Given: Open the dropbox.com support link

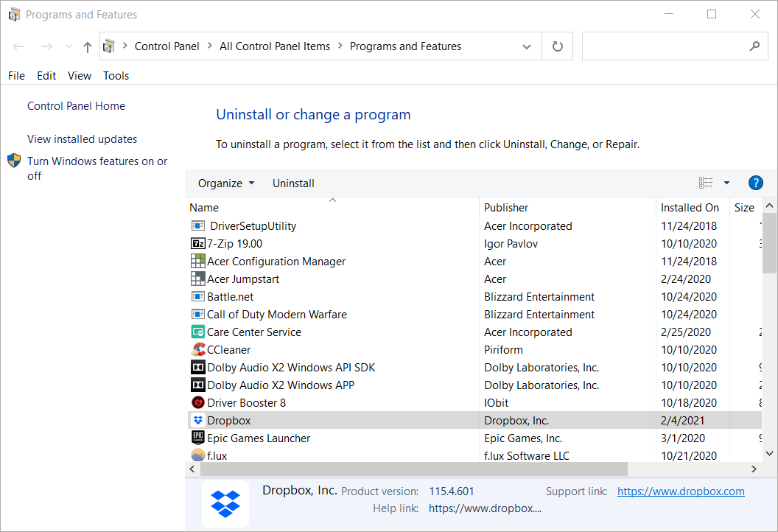Looking at the screenshot, I should click(681, 491).
